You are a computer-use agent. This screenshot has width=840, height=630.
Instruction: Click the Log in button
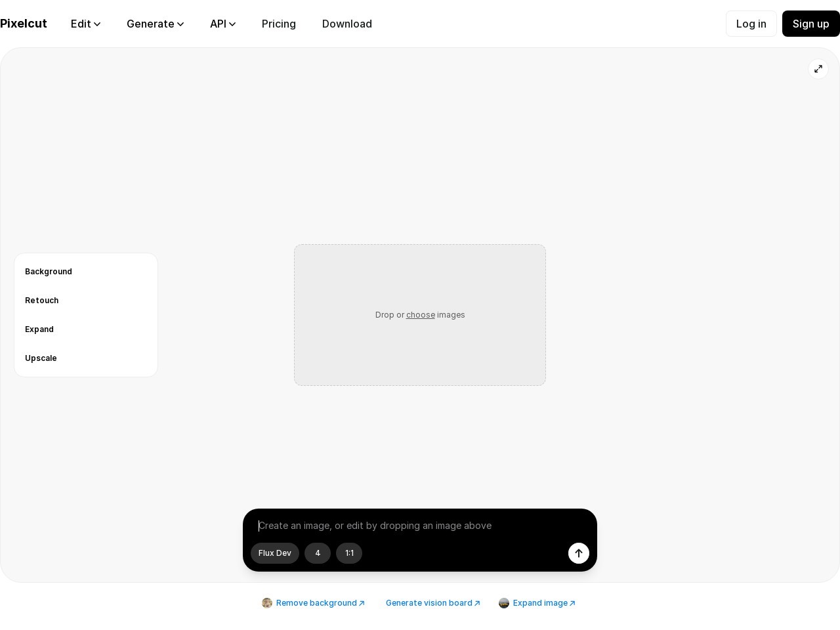(751, 24)
